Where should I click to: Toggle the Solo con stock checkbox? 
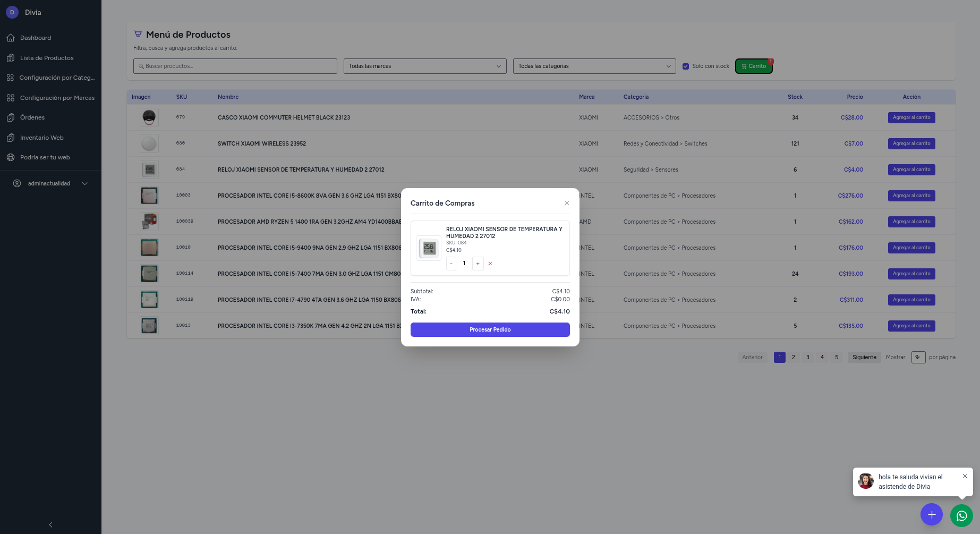coord(686,66)
